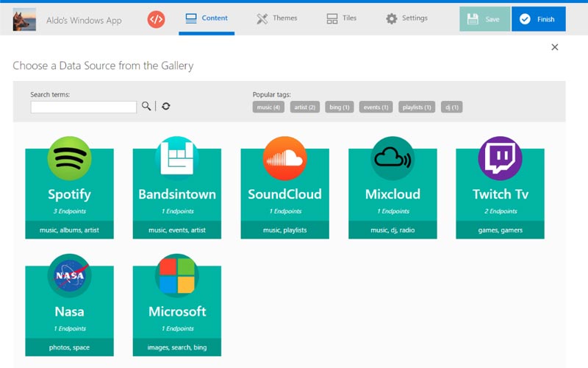
Task: Filter by the playlists (1) tag
Action: pos(417,107)
